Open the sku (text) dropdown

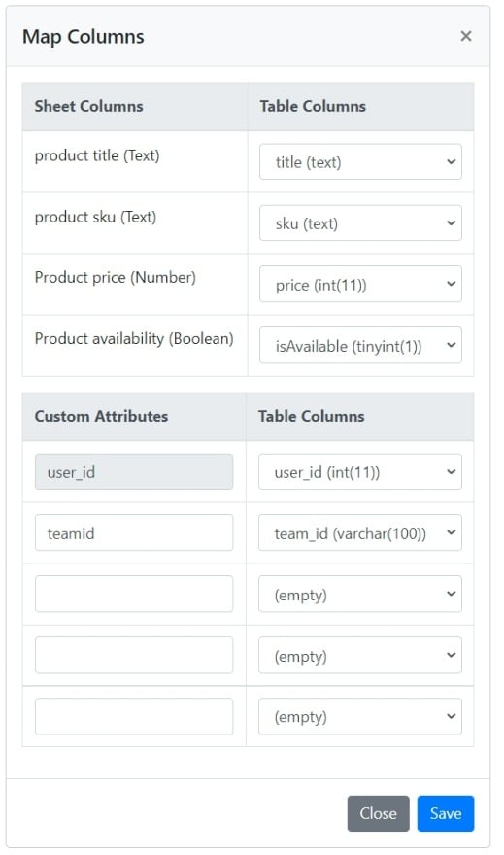360,223
